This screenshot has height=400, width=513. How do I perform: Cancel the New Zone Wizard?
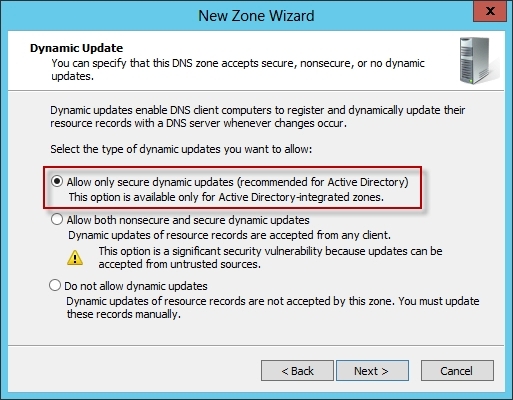pyautogui.click(x=457, y=371)
